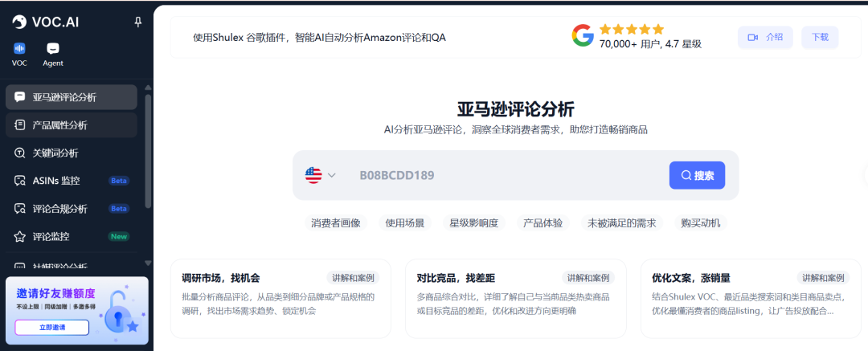The width and height of the screenshot is (868, 351).
Task: Click the Beta badge beside 评论合规分析
Action: click(119, 209)
